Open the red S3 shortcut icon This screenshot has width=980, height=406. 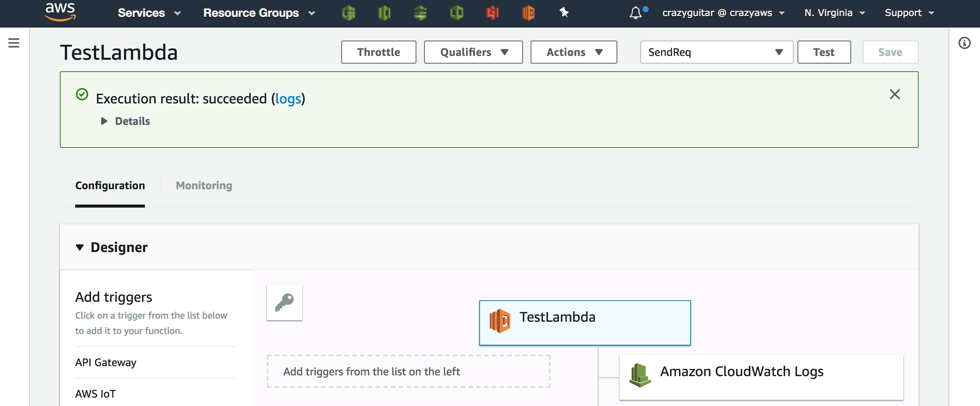point(492,13)
